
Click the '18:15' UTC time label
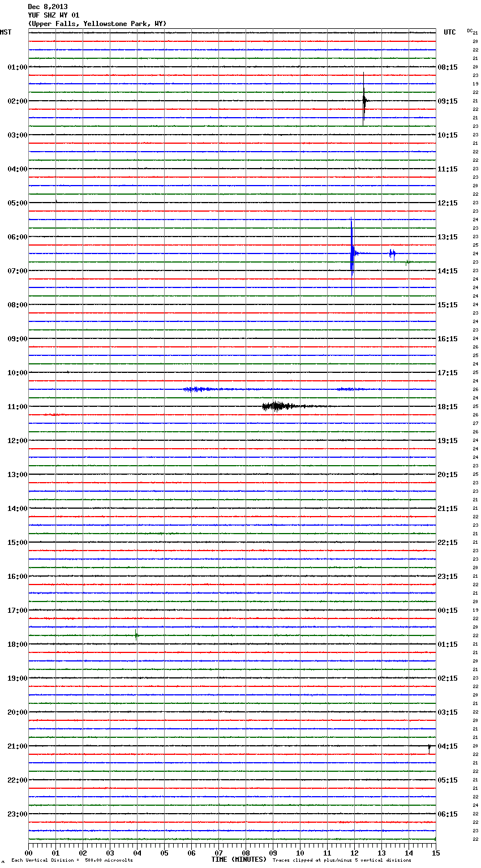(448, 406)
